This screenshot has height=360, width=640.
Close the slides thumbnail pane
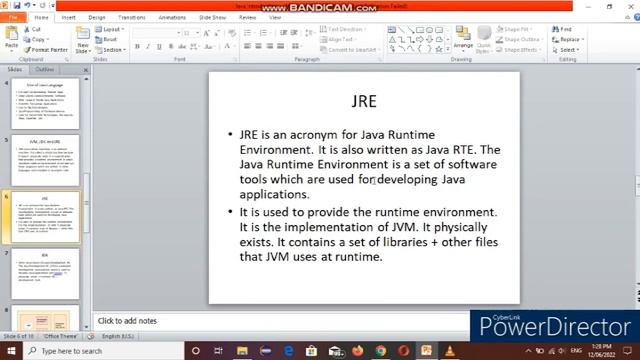point(86,70)
